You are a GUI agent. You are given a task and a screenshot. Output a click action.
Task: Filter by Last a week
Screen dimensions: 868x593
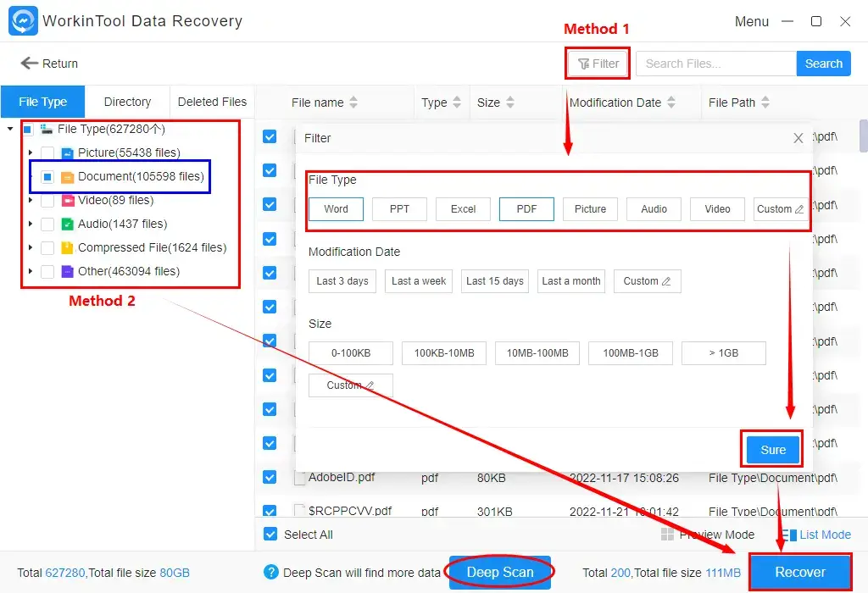[x=419, y=281]
